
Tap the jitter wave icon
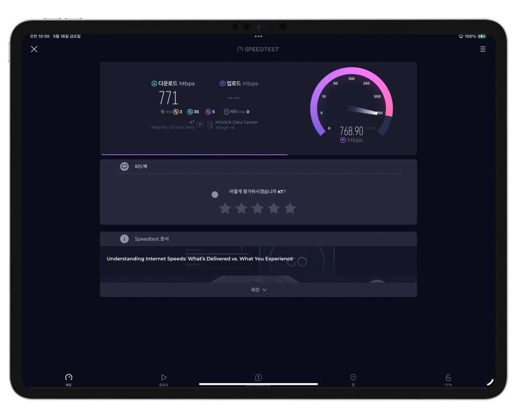click(226, 112)
